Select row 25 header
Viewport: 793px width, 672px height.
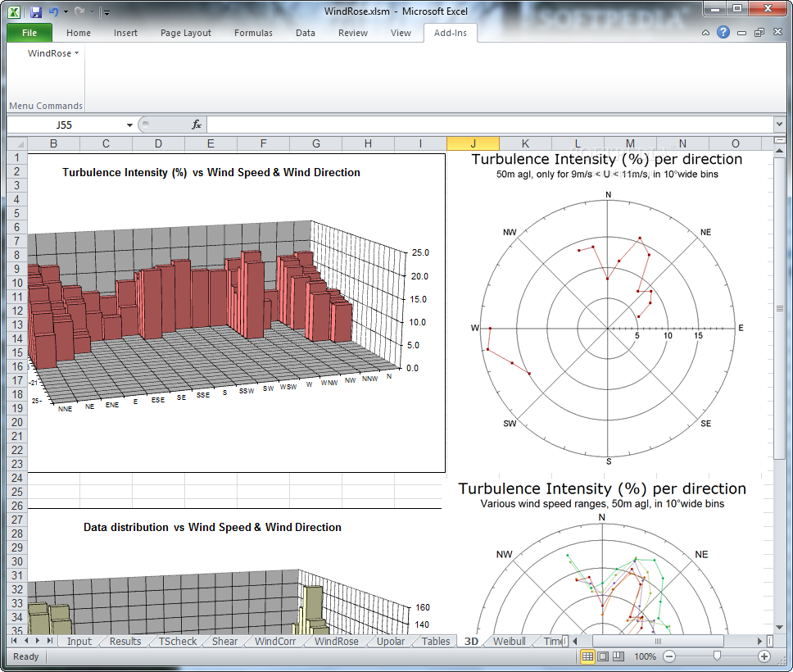click(16, 492)
